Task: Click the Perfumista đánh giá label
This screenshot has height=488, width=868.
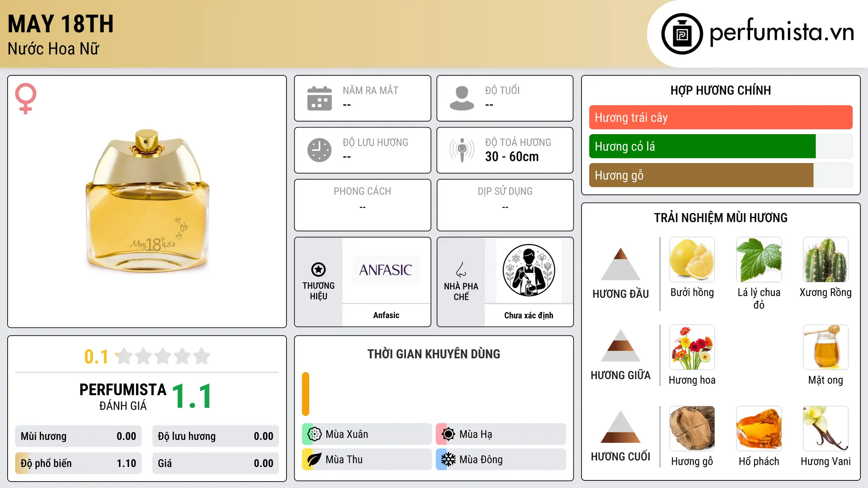Action: click(123, 396)
